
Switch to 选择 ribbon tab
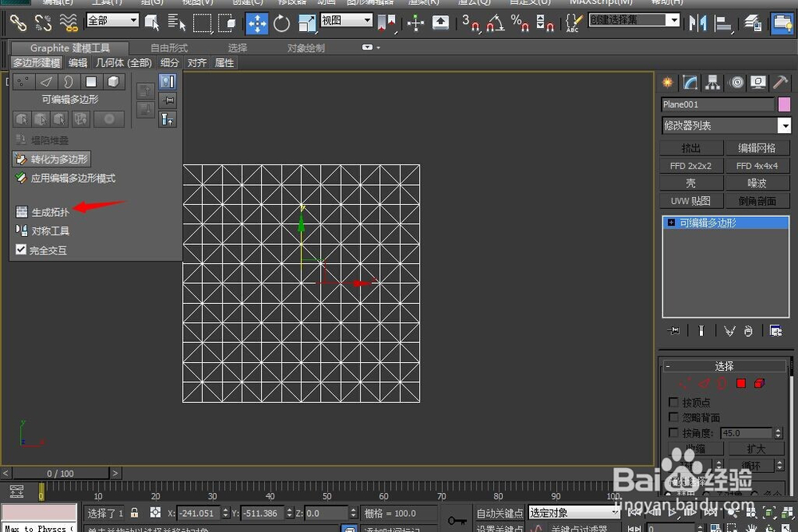(x=238, y=49)
